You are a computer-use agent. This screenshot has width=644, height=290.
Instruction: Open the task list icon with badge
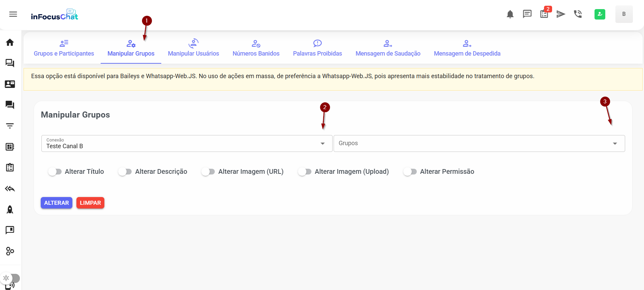tap(544, 14)
